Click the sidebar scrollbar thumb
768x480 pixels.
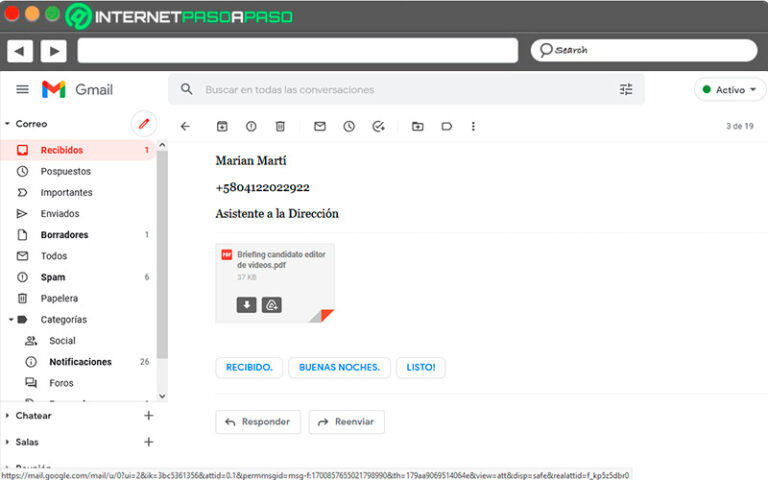click(162, 255)
